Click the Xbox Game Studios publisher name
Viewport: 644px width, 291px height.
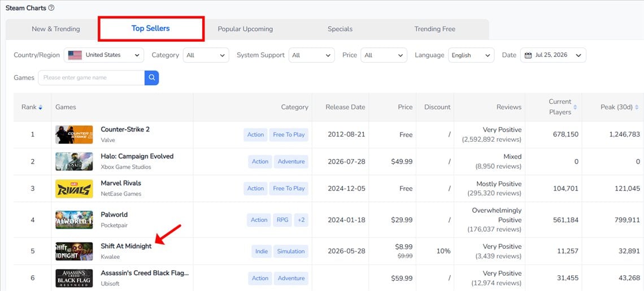pyautogui.click(x=126, y=167)
